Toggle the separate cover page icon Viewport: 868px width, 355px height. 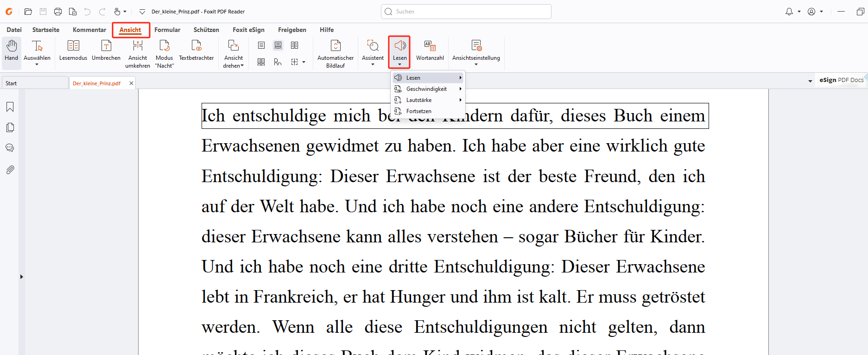coord(278,62)
